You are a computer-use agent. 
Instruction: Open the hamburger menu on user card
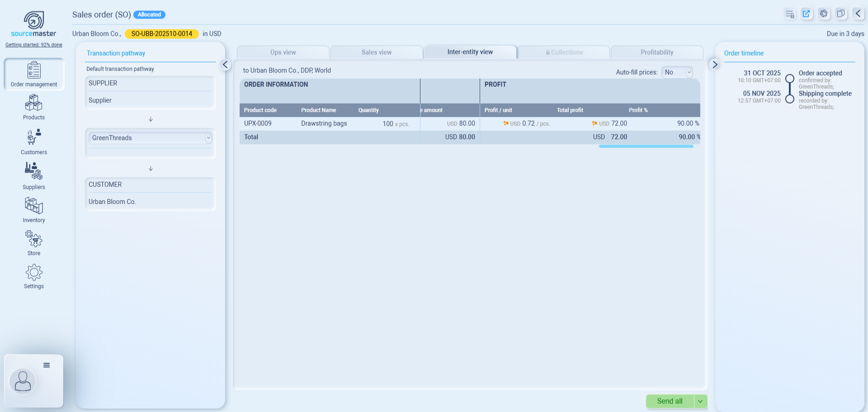point(47,365)
